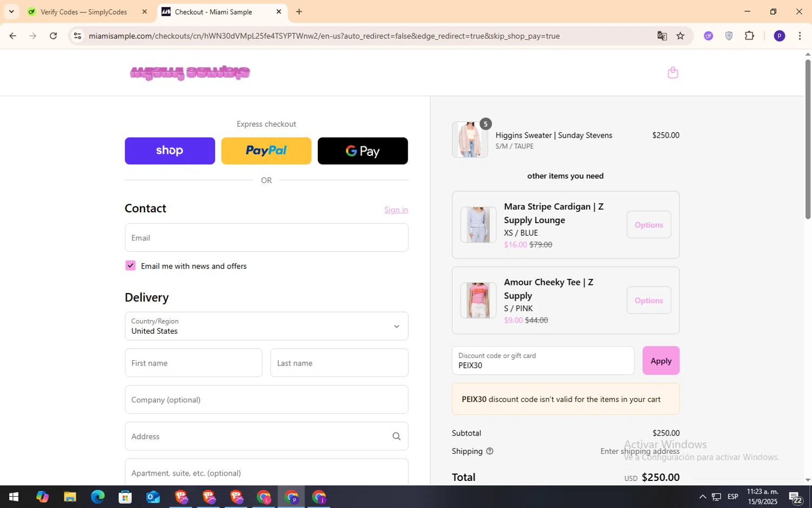This screenshot has height=508, width=812.
Task: Click the Address field search magnifier icon
Action: coord(396,437)
